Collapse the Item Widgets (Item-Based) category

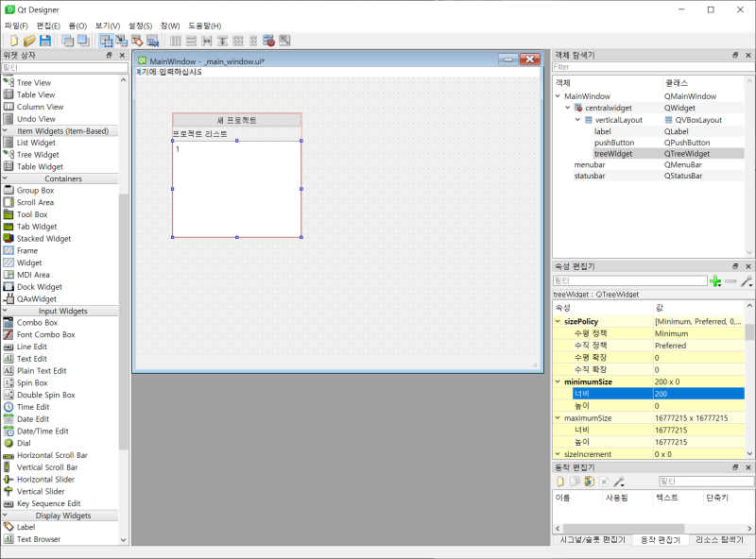tap(6, 130)
